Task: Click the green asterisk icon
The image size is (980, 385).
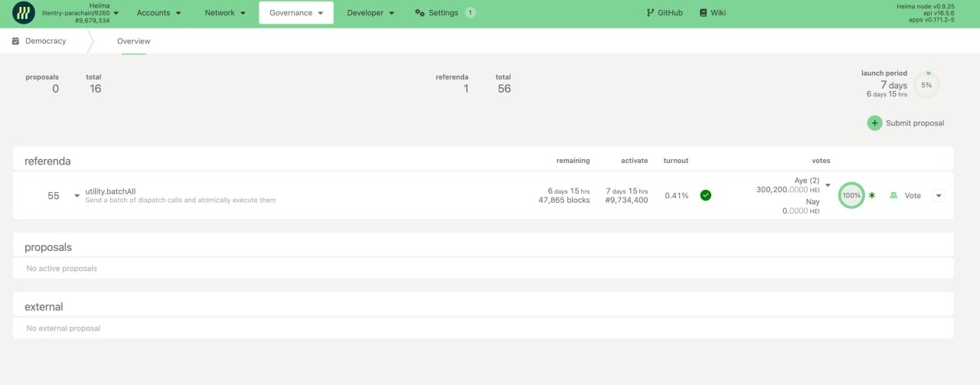Action: [872, 195]
